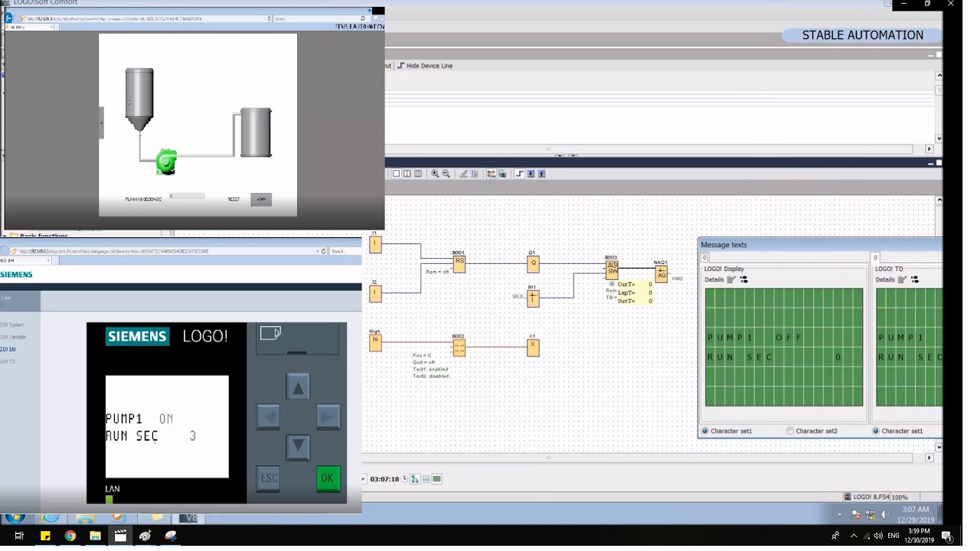Select Character set1 for LOGO! Display
The width and height of the screenshot is (980, 551).
coord(705,431)
